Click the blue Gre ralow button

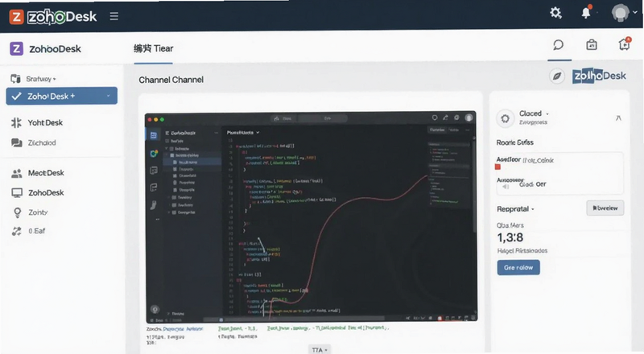[x=518, y=268]
